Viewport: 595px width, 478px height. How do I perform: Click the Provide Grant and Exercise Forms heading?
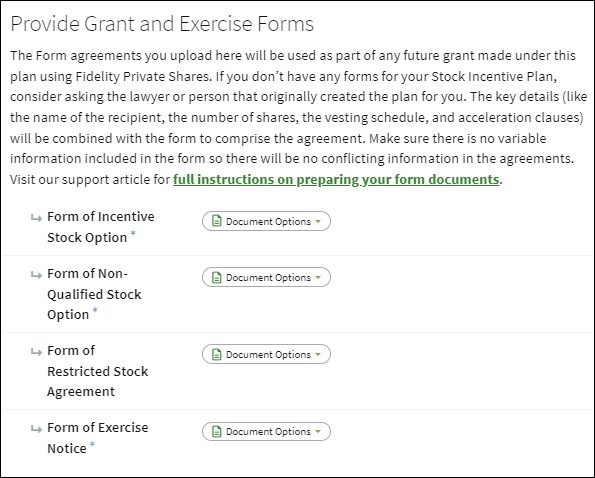pos(162,24)
